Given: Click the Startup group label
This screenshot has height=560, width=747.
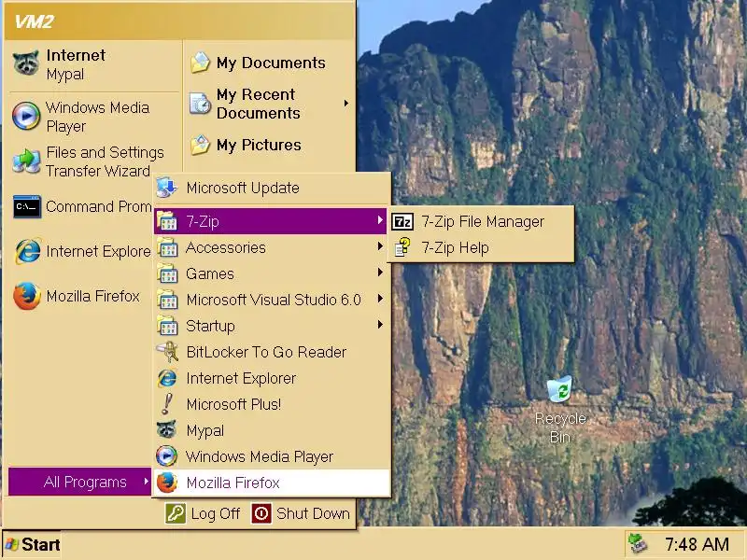Looking at the screenshot, I should 210,326.
